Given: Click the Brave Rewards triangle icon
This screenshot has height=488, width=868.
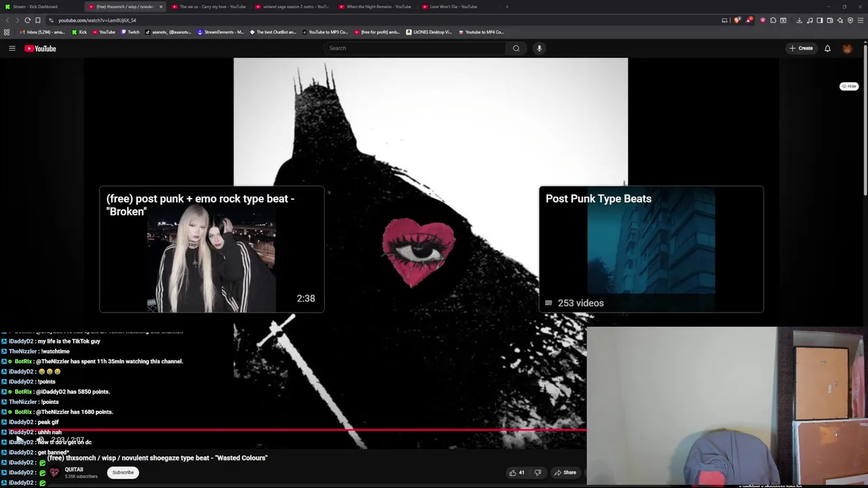Looking at the screenshot, I should tap(749, 20).
